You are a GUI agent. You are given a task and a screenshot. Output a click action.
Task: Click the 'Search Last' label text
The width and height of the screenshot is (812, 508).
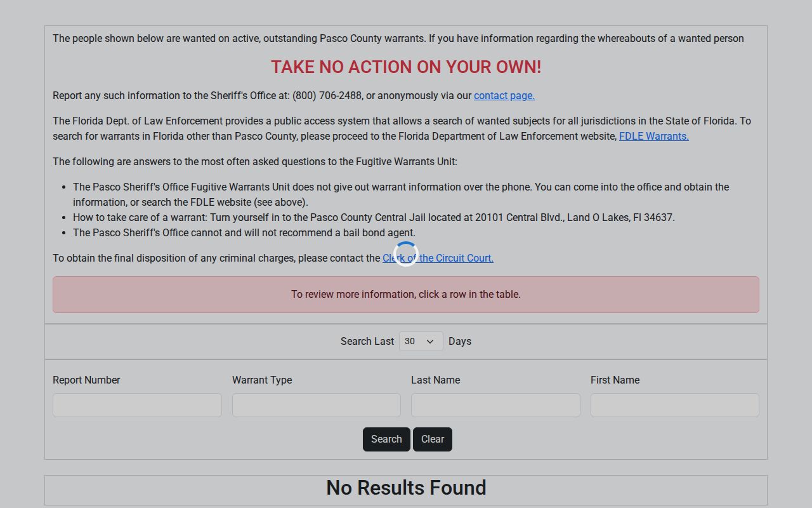click(367, 341)
